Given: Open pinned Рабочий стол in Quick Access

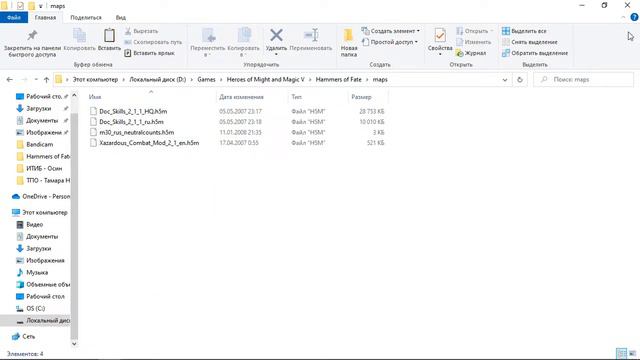Looking at the screenshot, I should (42, 96).
